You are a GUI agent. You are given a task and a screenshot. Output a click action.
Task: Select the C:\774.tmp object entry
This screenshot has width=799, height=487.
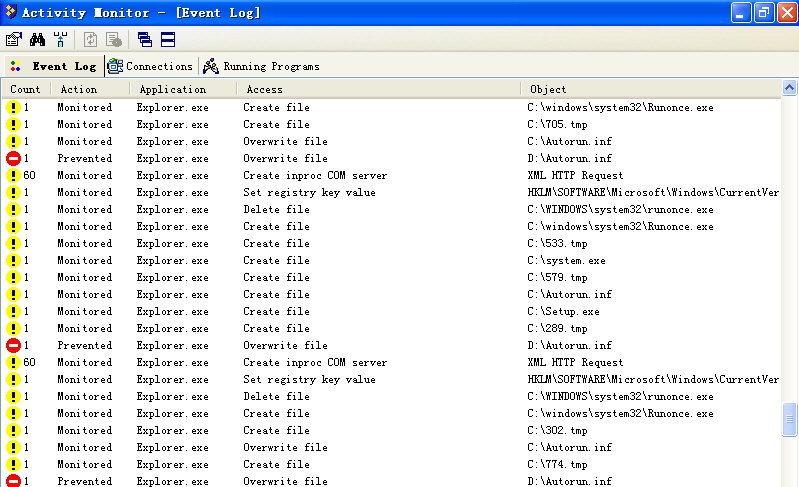(x=557, y=465)
